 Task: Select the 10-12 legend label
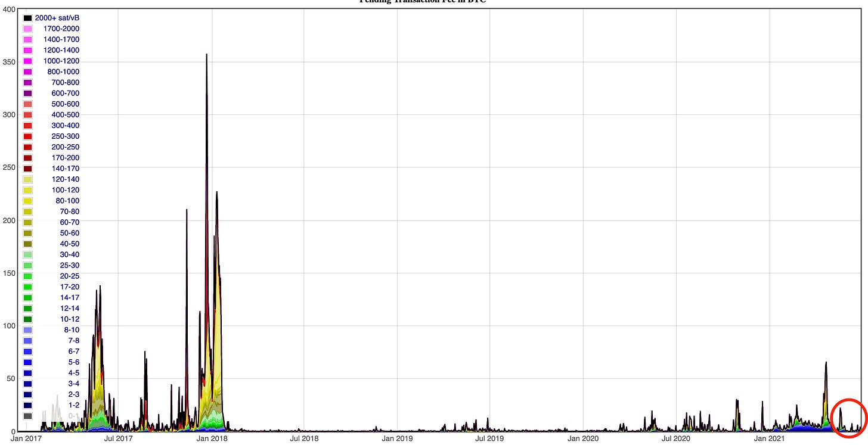point(70,319)
